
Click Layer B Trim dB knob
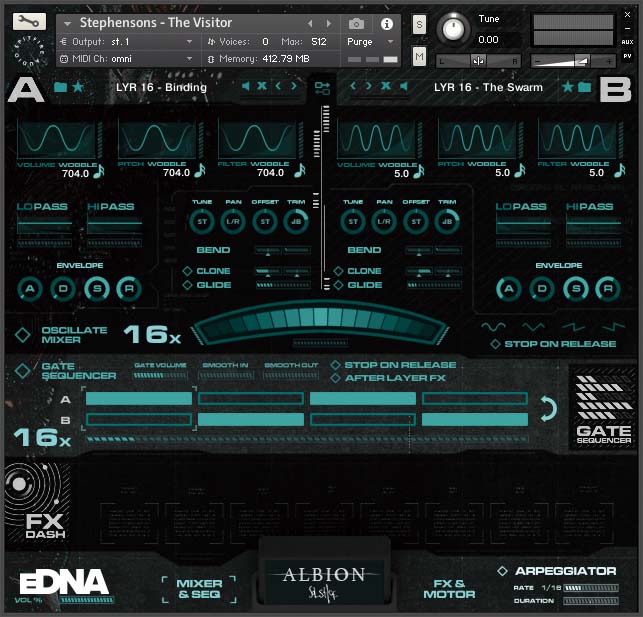pyautogui.click(x=447, y=221)
